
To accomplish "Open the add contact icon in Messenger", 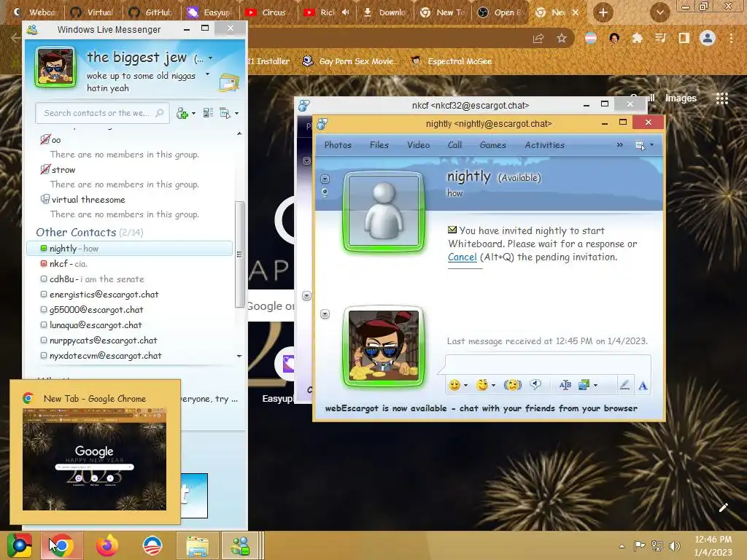I will (182, 113).
